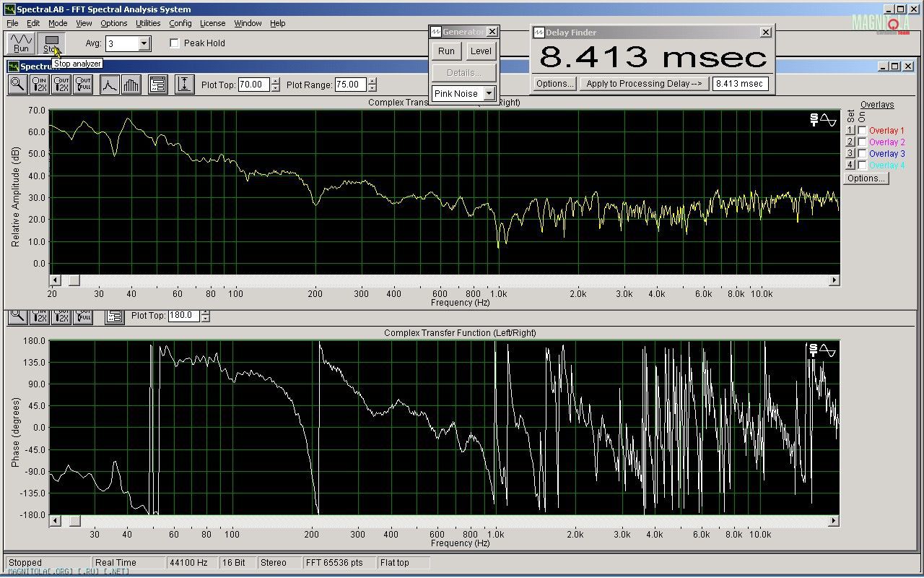Click Apply to Processing Delay button

[644, 84]
